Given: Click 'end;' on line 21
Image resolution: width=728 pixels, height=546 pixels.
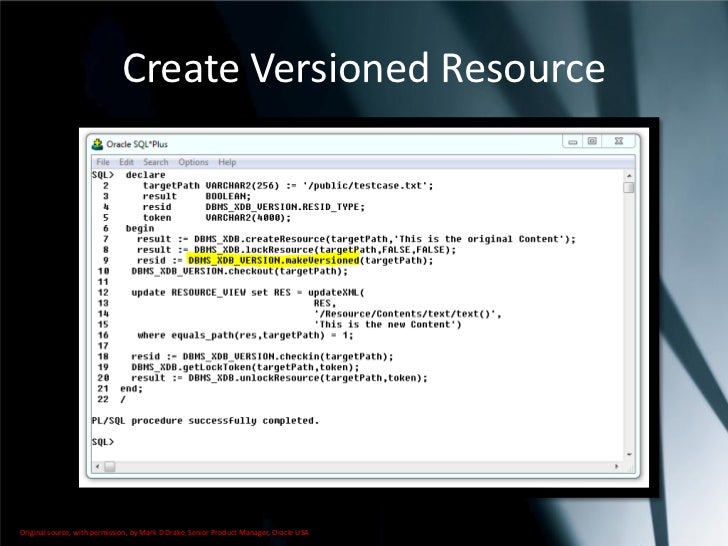Looking at the screenshot, I should pos(131,389).
